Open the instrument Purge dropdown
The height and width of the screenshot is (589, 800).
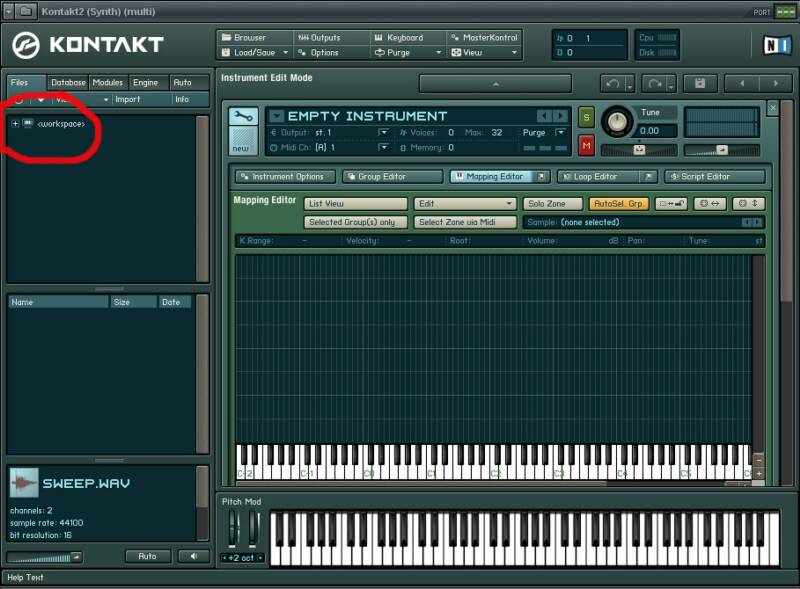[560, 133]
